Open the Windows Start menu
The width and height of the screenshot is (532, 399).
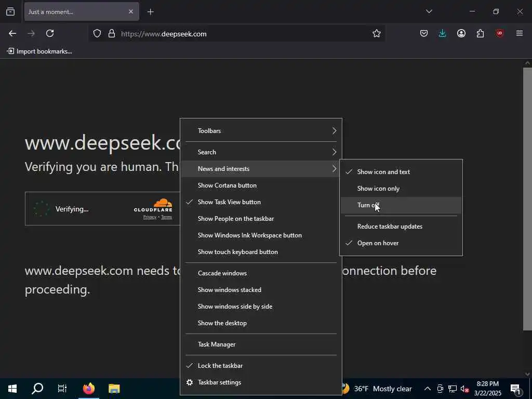pos(12,389)
